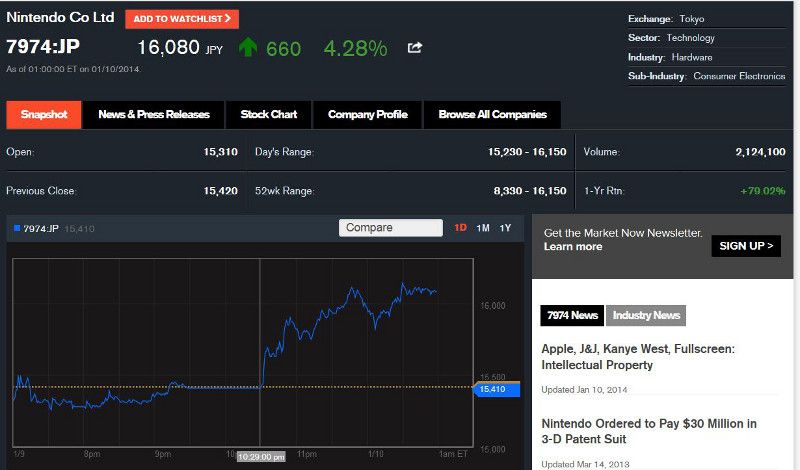This screenshot has width=800, height=470.
Task: Click the share icon beside the percentage change
Action: [415, 47]
